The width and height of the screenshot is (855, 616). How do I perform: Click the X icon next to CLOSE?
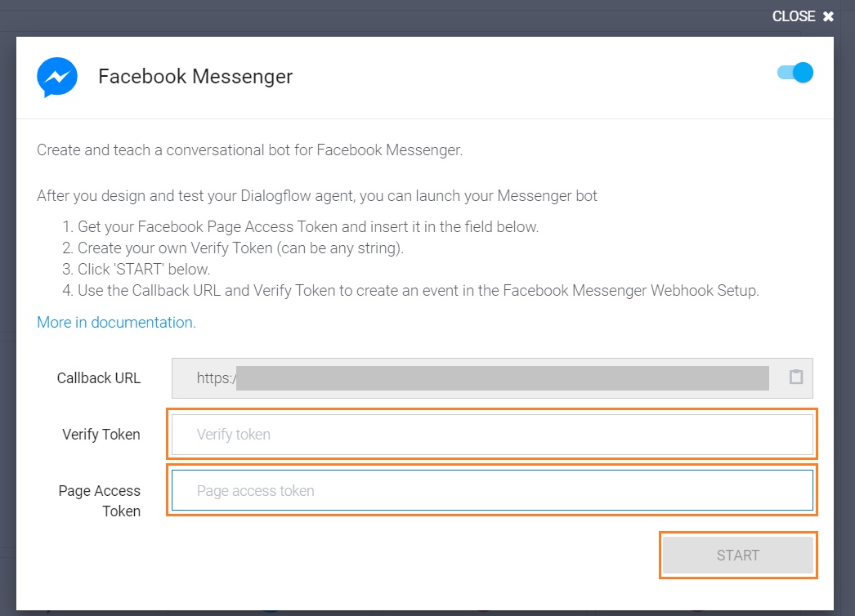pyautogui.click(x=828, y=16)
